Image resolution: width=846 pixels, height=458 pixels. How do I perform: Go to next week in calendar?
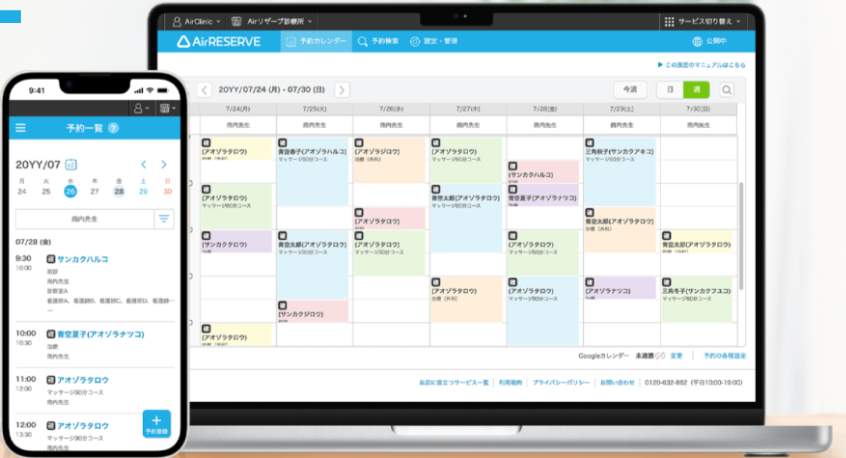(342, 90)
